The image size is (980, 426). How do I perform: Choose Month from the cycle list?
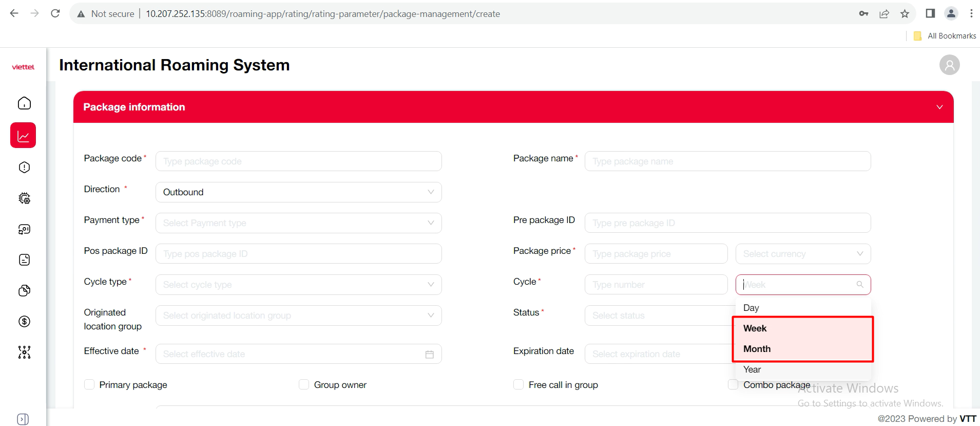click(x=757, y=349)
